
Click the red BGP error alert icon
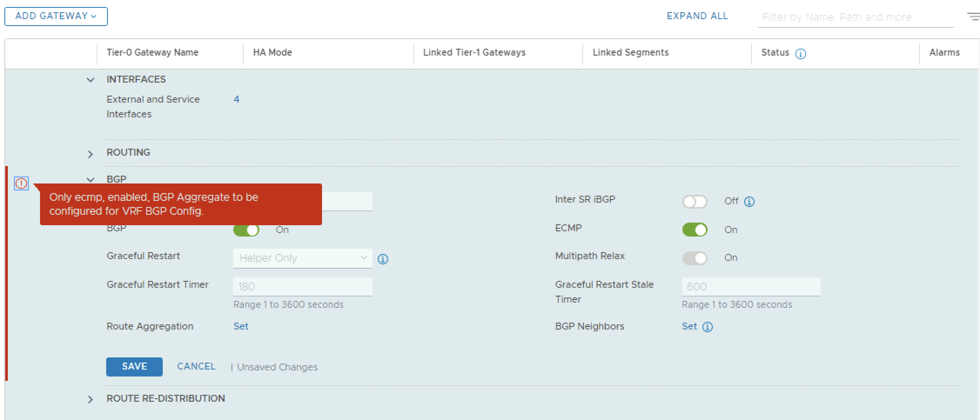[x=21, y=183]
